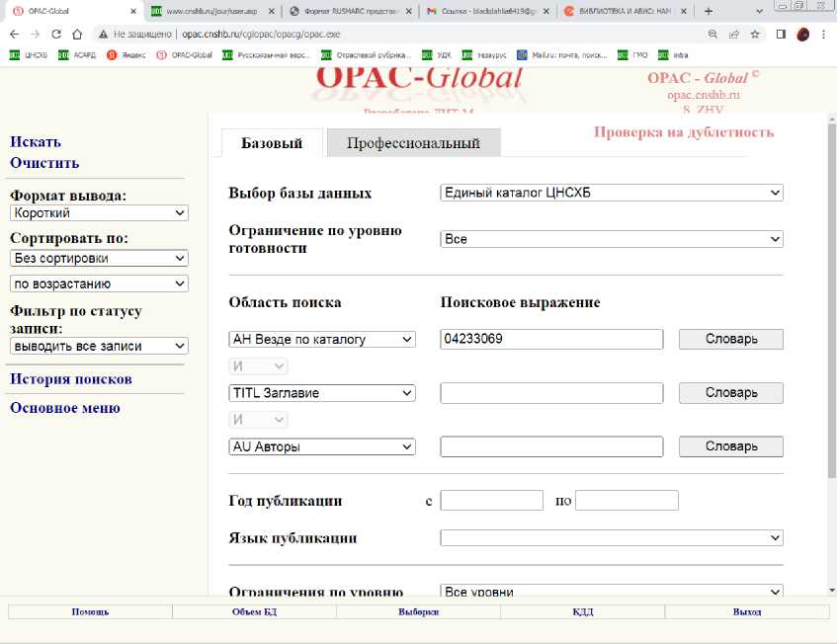Click the TITL Заглавие search expression field
Viewport: 837px width, 644px height.
coord(551,393)
